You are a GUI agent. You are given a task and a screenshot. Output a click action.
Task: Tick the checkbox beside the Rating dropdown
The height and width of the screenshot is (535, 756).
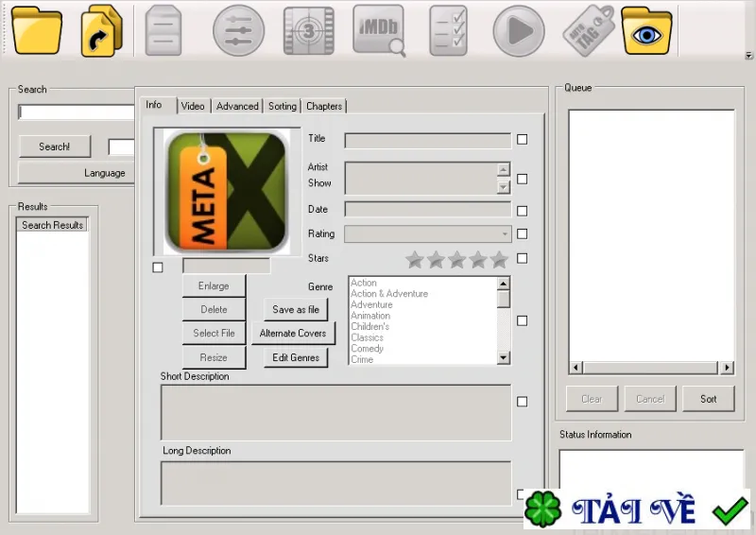(522, 234)
